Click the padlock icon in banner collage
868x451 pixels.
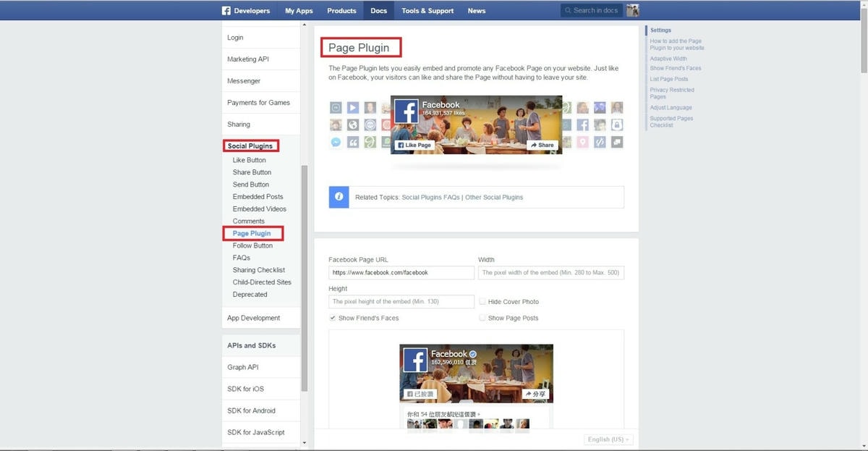click(x=617, y=125)
